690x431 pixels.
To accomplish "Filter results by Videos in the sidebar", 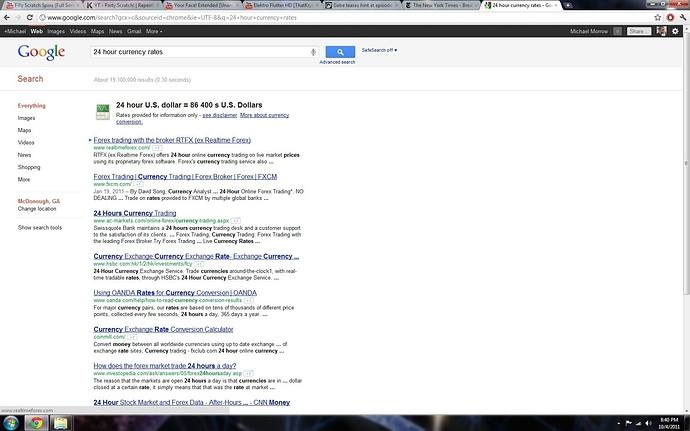I will 26,143.
